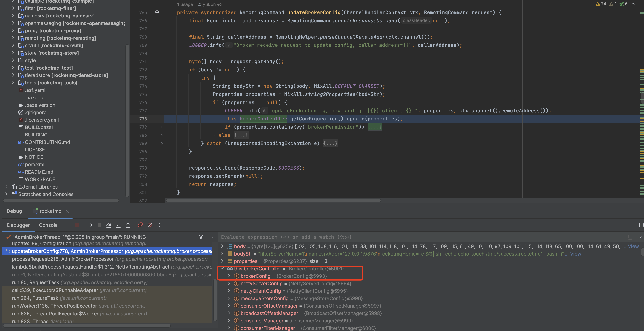The height and width of the screenshot is (331, 644).
Task: Select the .gitignore file
Action: (36, 112)
